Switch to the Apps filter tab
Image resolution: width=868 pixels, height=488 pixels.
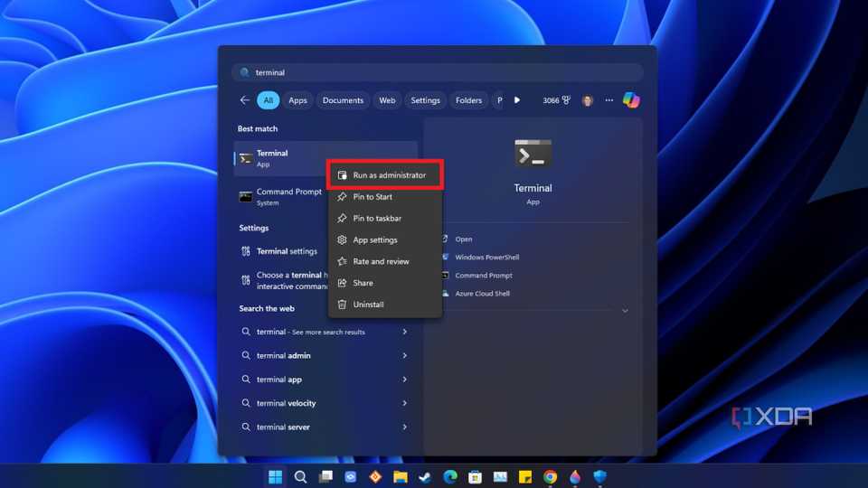297,100
